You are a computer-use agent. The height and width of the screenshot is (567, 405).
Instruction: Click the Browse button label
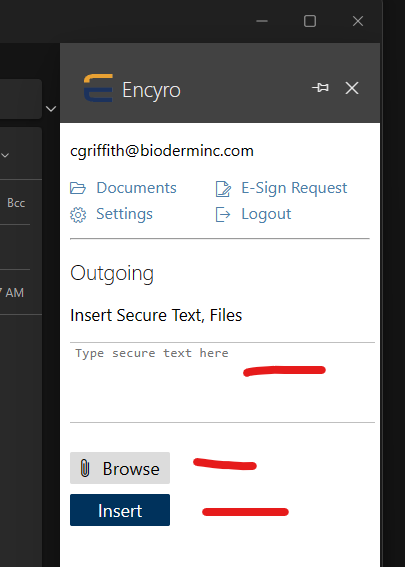point(131,469)
